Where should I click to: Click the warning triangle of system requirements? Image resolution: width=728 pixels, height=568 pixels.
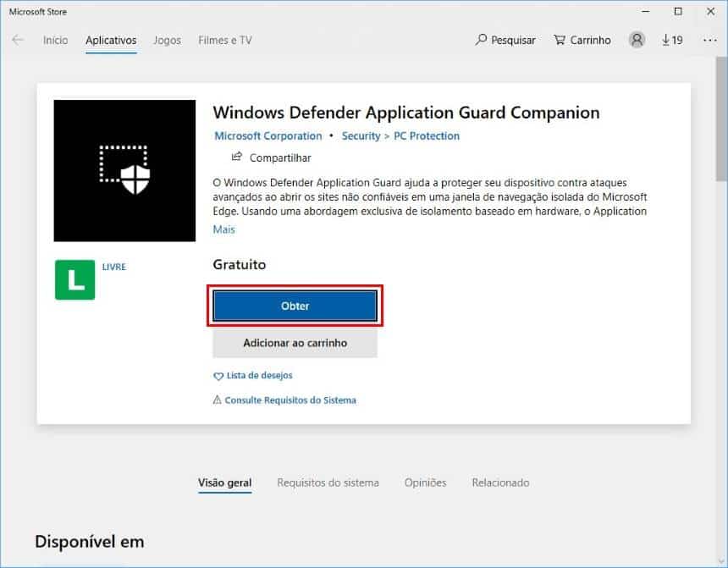[217, 400]
